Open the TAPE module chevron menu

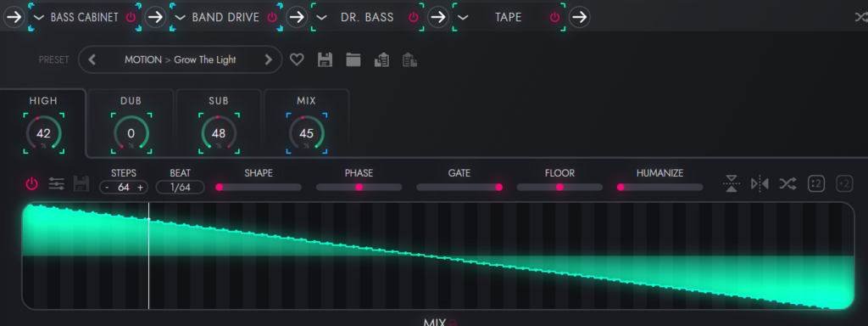(463, 17)
